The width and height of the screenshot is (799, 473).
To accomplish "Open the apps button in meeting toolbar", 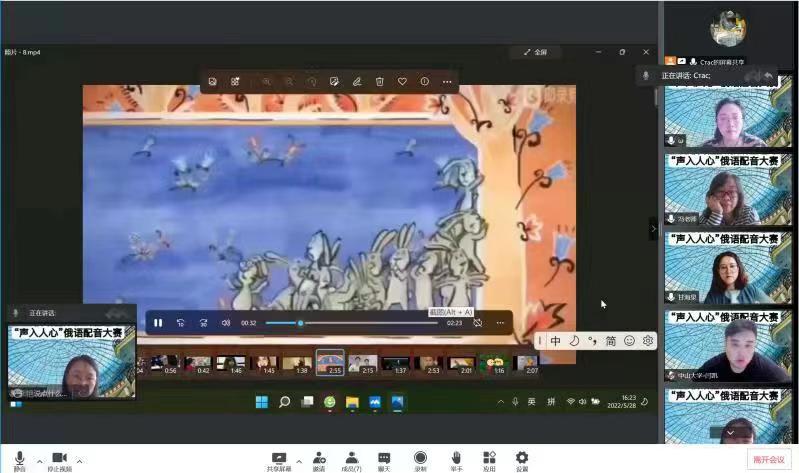I will pyautogui.click(x=489, y=461).
